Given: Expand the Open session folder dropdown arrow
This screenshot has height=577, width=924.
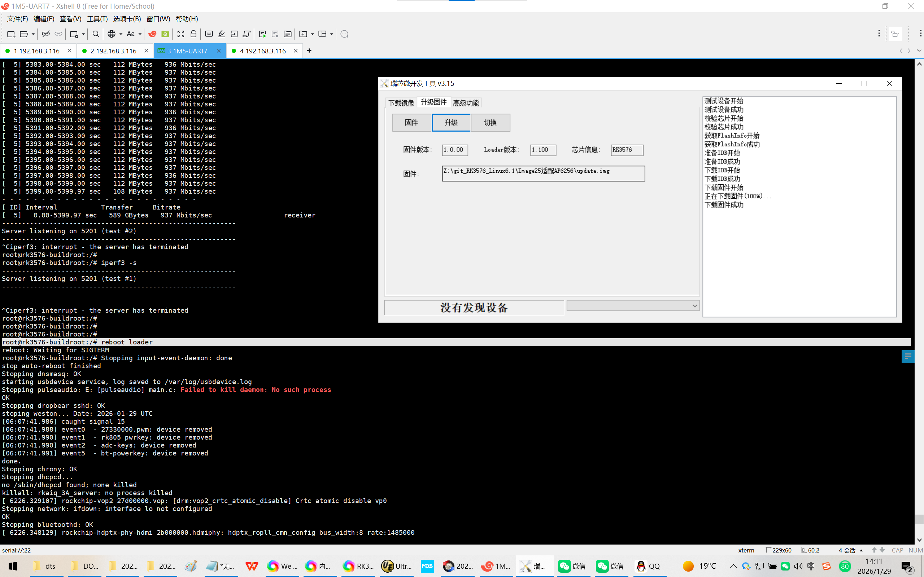Looking at the screenshot, I should click(x=33, y=34).
